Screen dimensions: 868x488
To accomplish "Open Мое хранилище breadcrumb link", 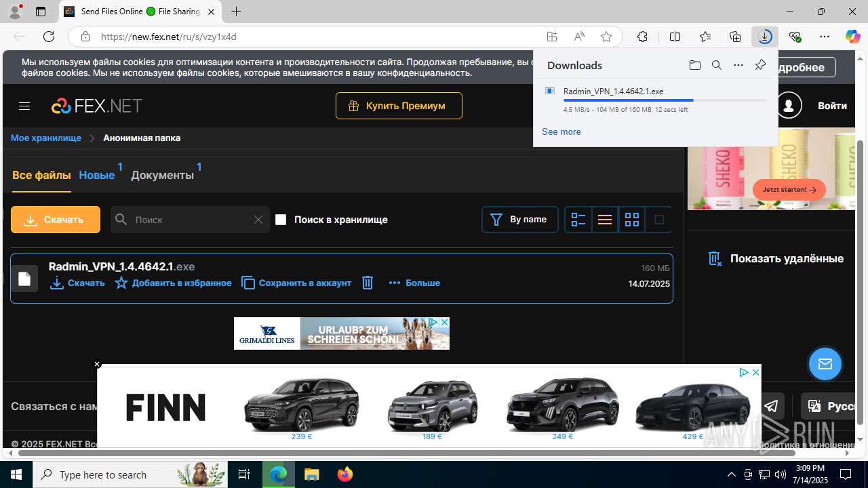I will pos(46,138).
